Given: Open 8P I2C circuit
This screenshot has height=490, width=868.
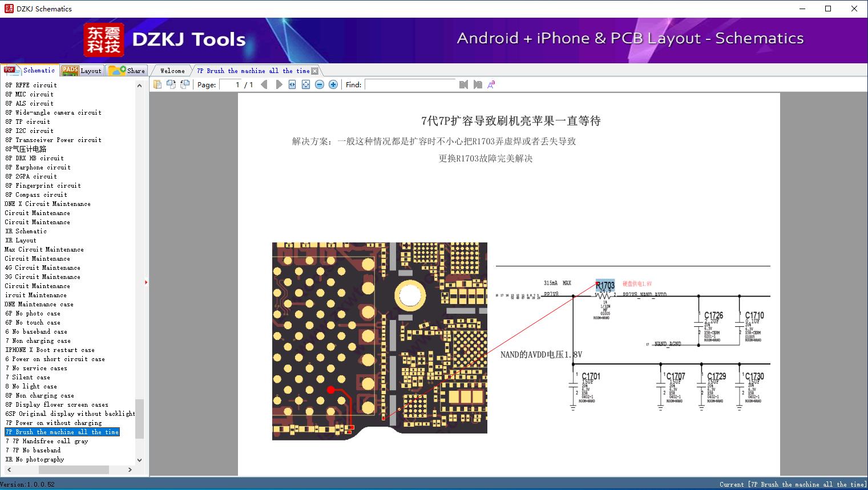Looking at the screenshot, I should 29,131.
